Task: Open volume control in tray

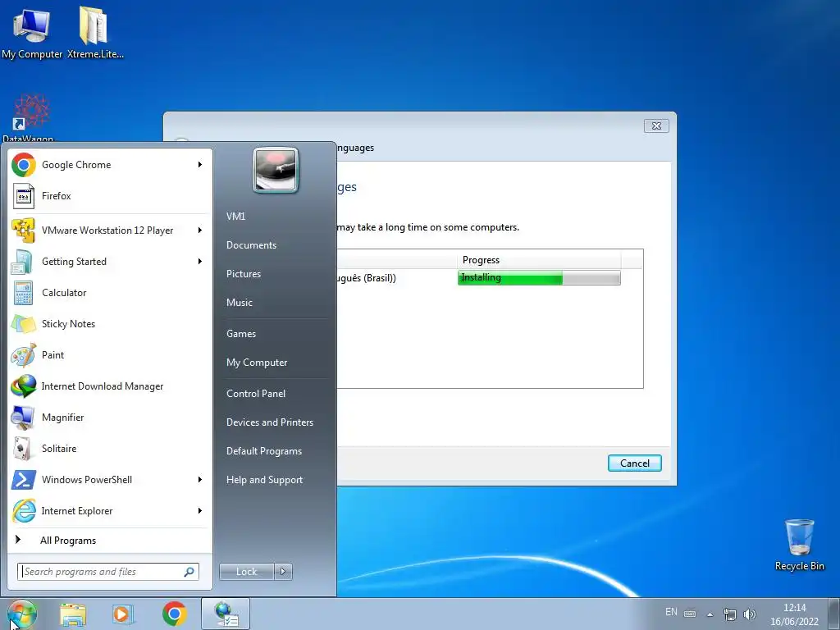Action: tap(750, 614)
